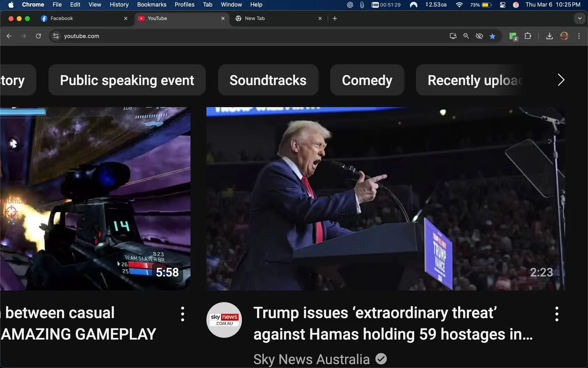Open the three-dot Chrome menu
Screen dimensions: 588x368
(x=579, y=36)
